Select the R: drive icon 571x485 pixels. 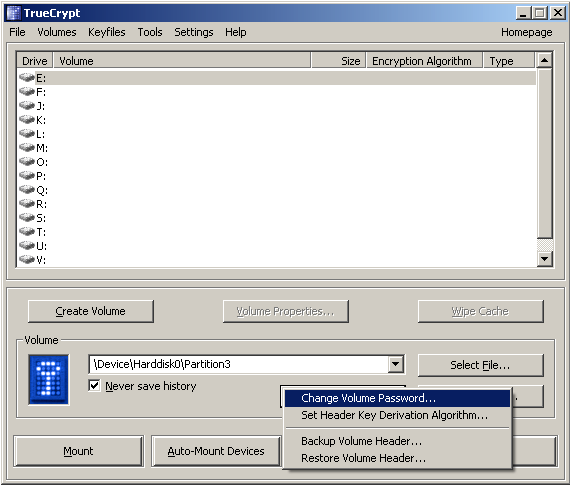click(27, 204)
